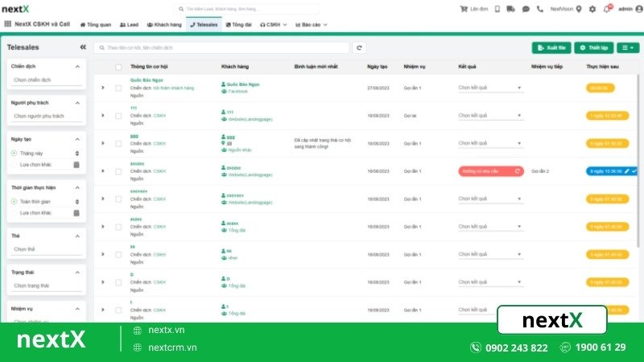Click the Gọi lần 2 next task text

click(x=540, y=171)
